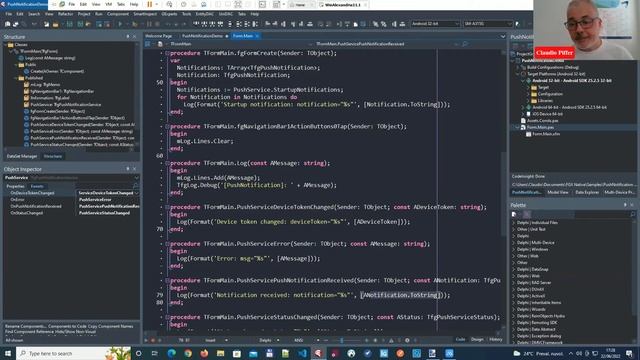Select Assets.Consts.pas in Projects tree
The image size is (640, 360).
click(x=542, y=121)
